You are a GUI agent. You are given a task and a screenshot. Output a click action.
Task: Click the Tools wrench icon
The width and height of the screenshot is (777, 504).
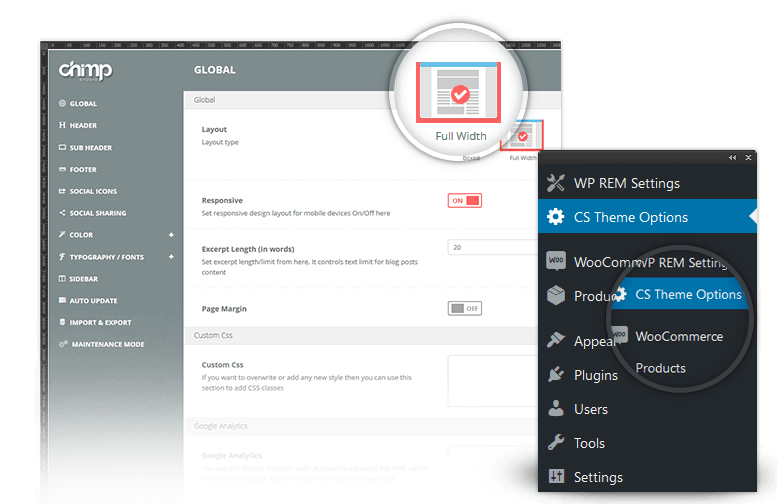(555, 442)
